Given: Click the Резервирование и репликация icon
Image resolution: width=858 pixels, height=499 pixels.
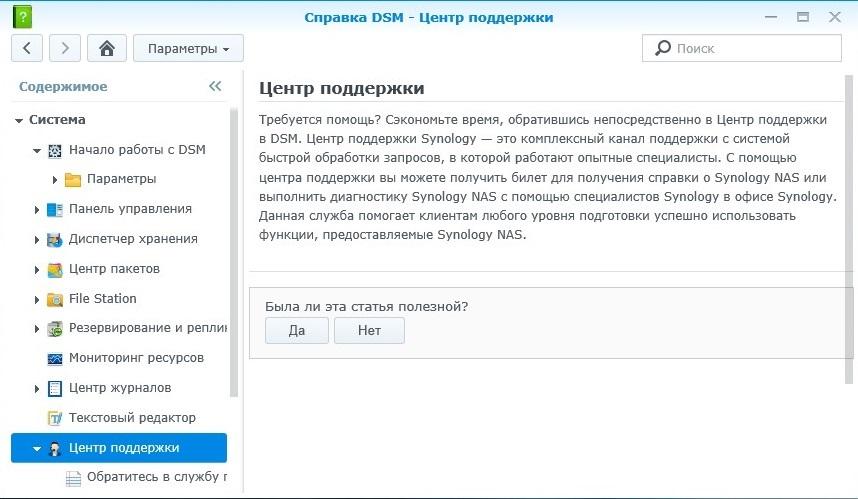Looking at the screenshot, I should [x=55, y=329].
